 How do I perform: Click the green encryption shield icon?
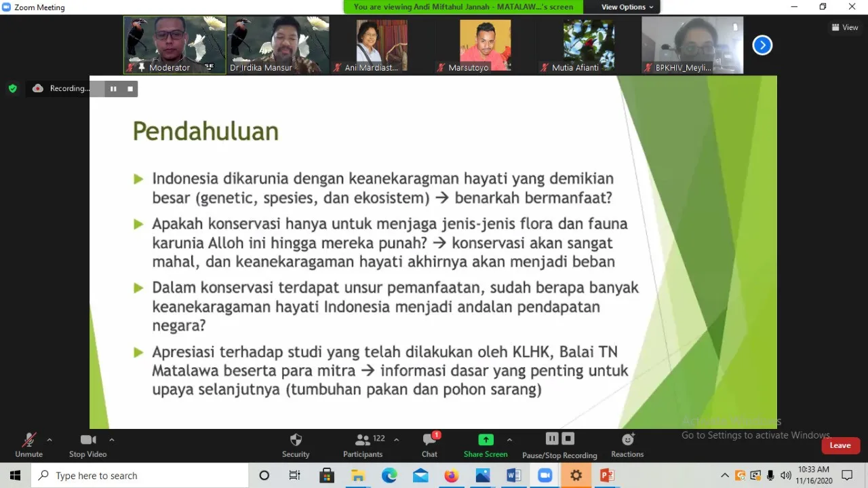point(12,88)
